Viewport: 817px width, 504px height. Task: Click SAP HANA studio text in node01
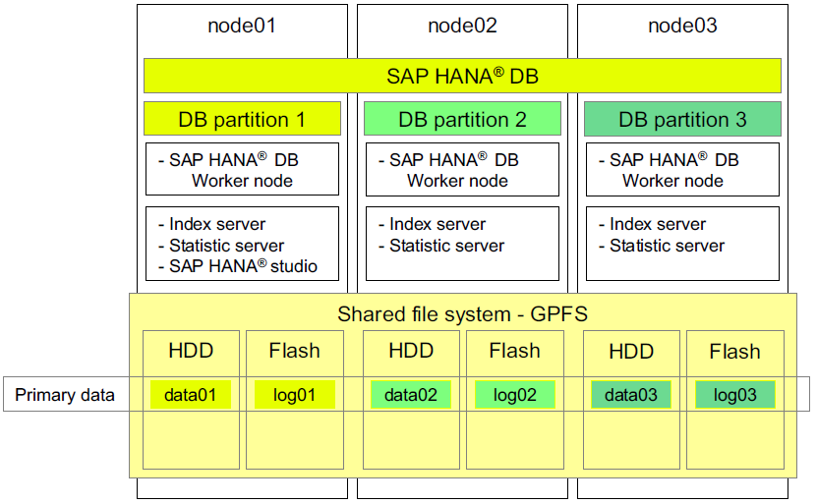coord(243,267)
